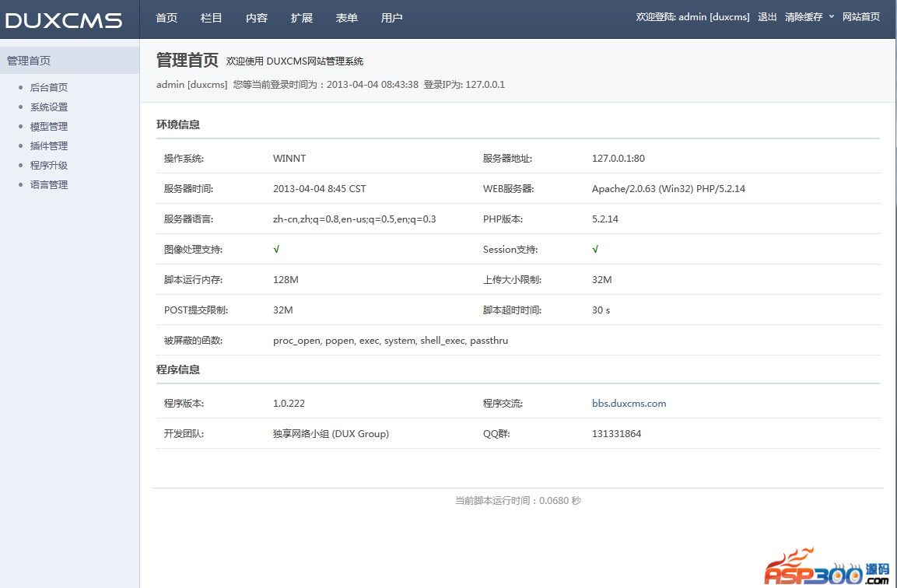897x588 pixels.
Task: Open the 网站首页 link
Action: tap(861, 17)
